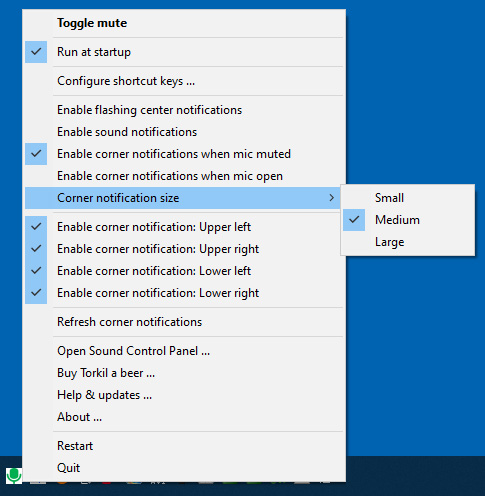
Task: Enable corner notifications when mic open
Action: pos(184,176)
